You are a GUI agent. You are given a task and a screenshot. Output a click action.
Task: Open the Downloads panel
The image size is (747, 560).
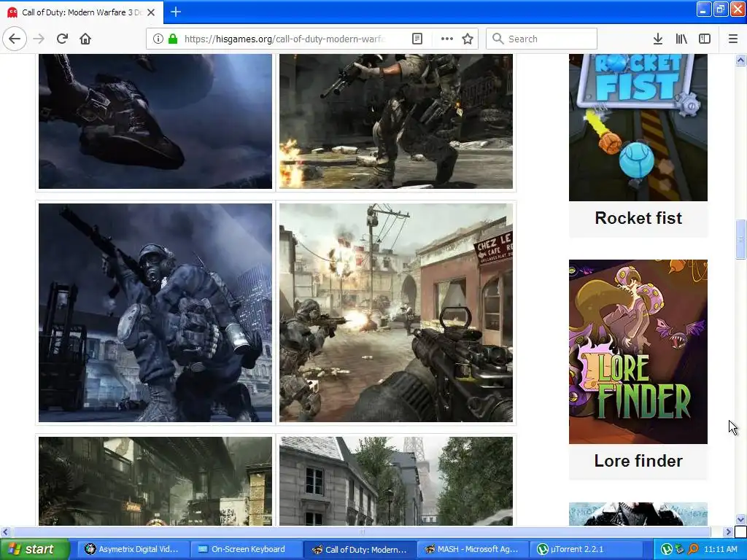coord(658,39)
